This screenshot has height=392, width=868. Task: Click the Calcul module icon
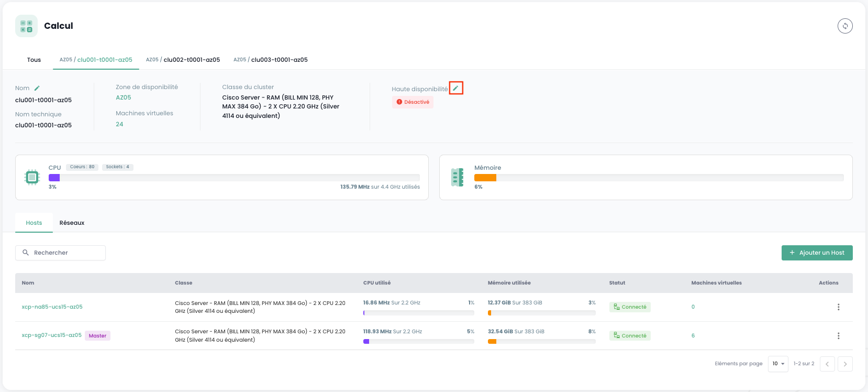click(26, 26)
